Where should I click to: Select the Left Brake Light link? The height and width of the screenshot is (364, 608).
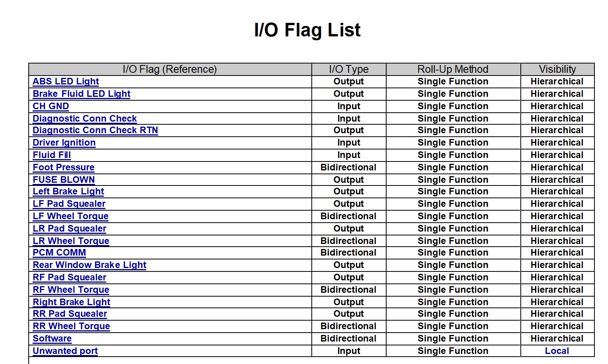(68, 191)
